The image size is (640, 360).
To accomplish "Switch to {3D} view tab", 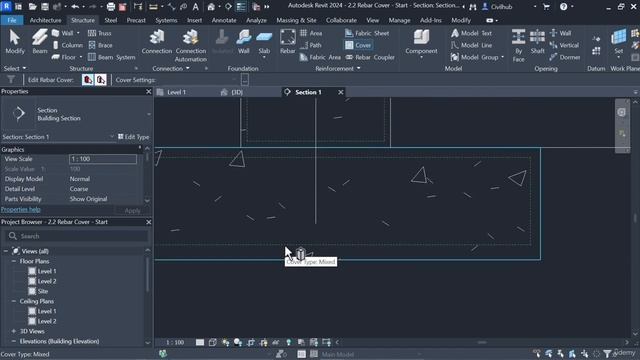I will point(237,92).
